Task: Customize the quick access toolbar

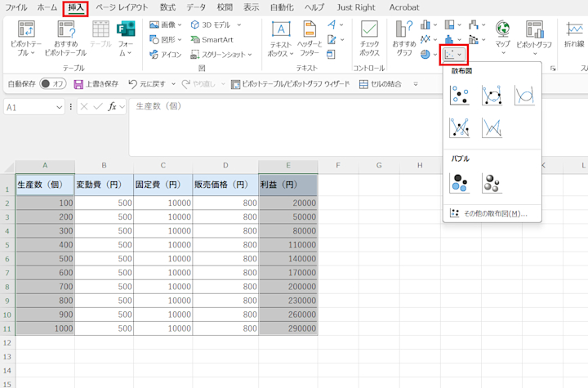Action: [x=416, y=84]
